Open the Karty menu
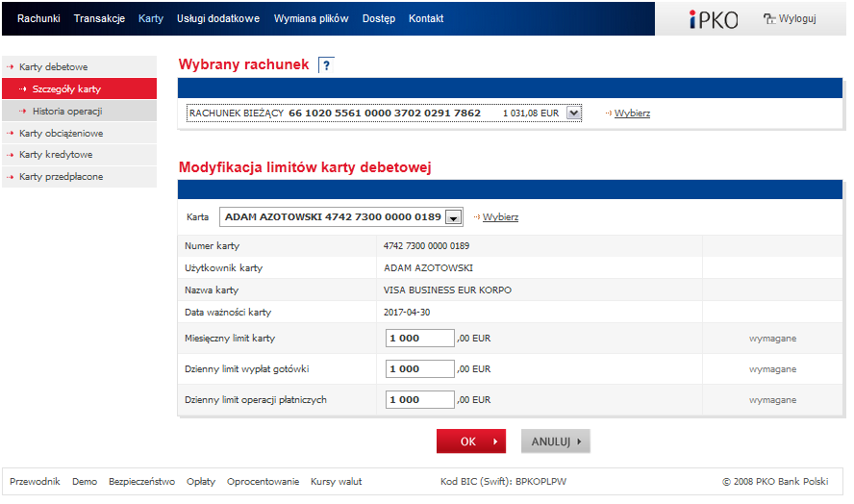 pyautogui.click(x=151, y=18)
